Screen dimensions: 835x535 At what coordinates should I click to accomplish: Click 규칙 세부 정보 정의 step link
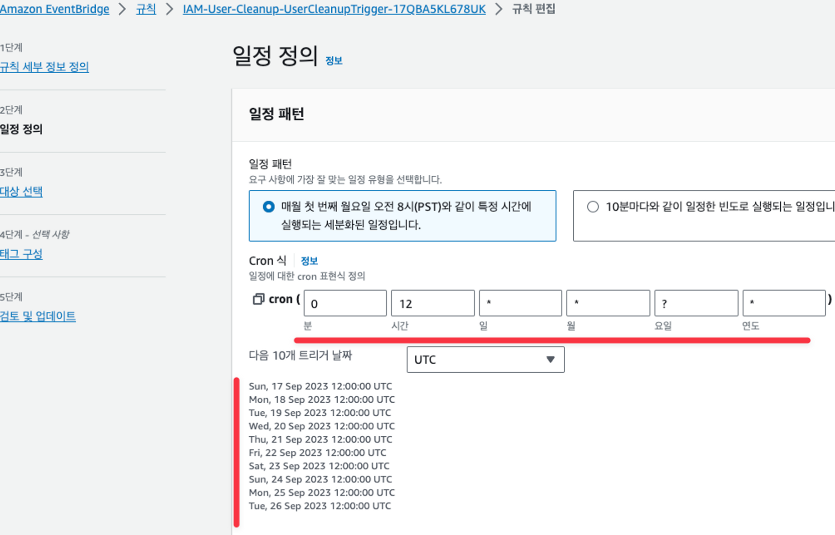click(x=44, y=67)
